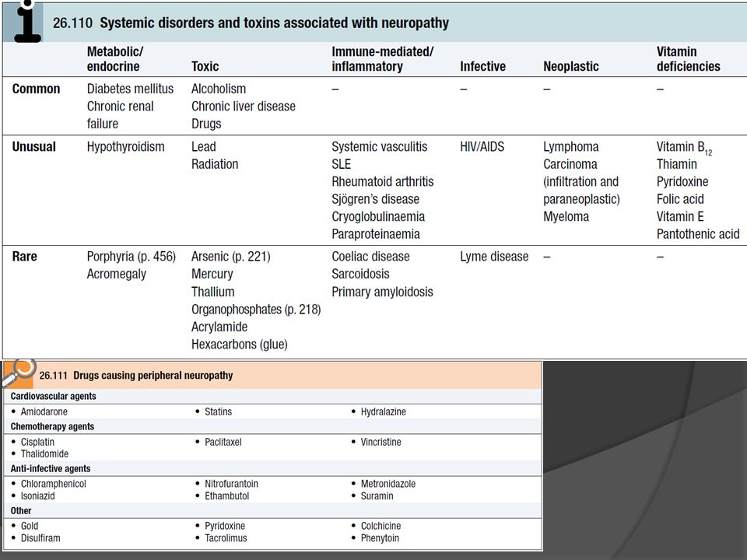Click the 'Unusual' row label
747x560 pixels.
33,147
